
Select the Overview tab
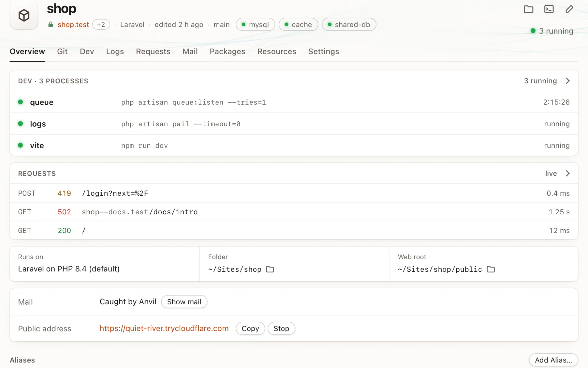tap(27, 52)
